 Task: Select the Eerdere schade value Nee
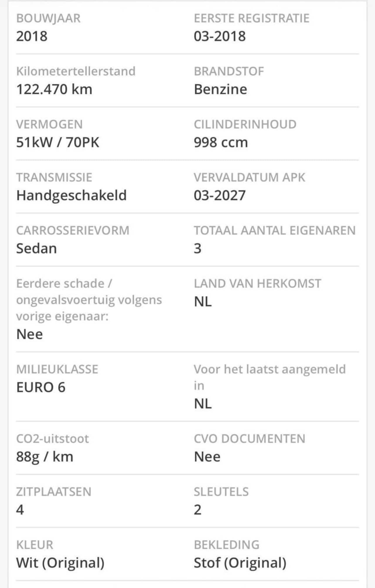30,334
